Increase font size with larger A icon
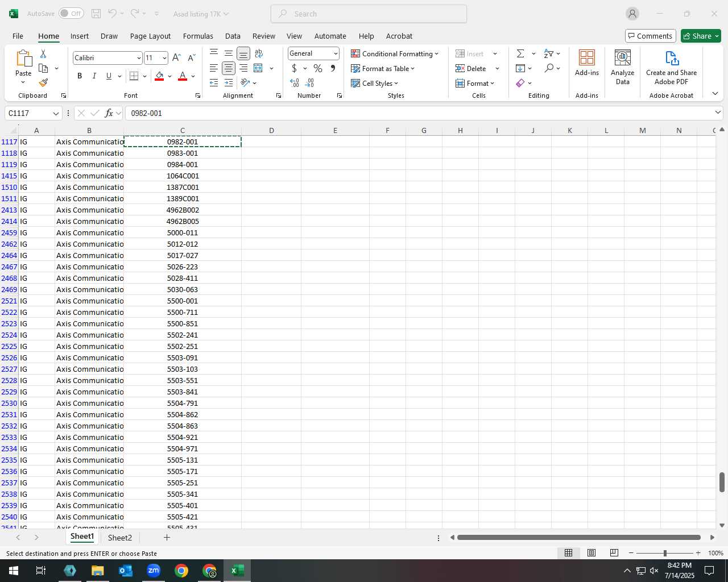The width and height of the screenshot is (728, 582). click(x=176, y=57)
